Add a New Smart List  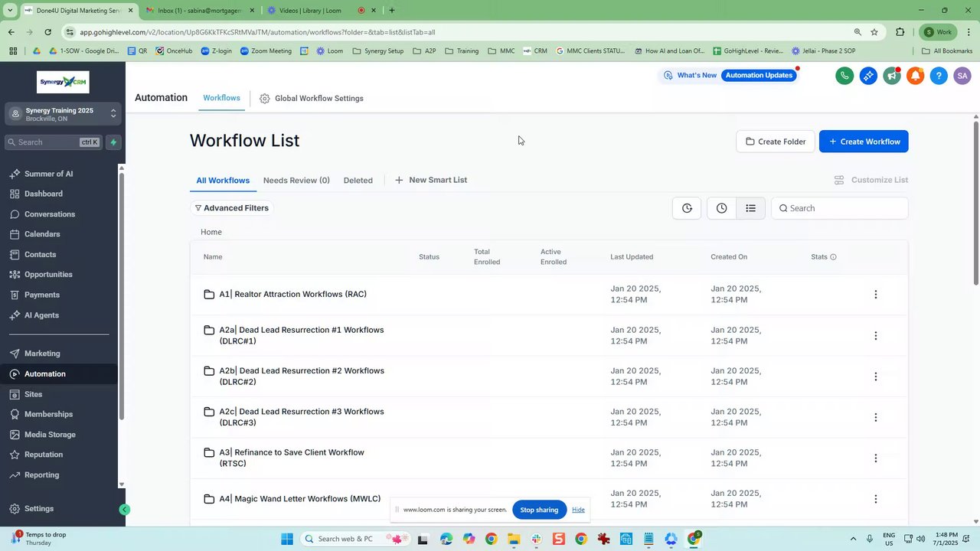(431, 181)
